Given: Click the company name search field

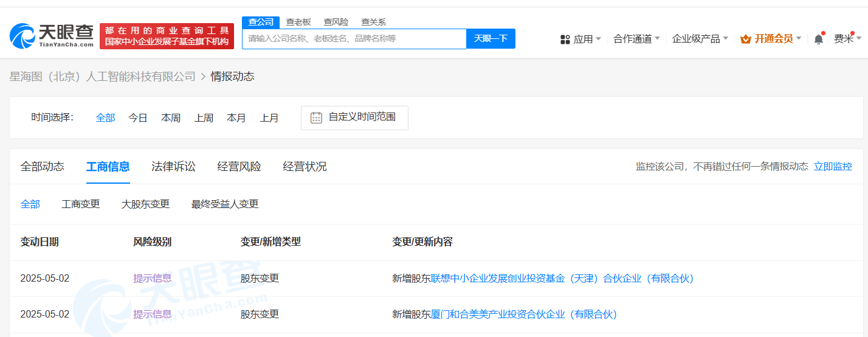Looking at the screenshot, I should point(354,39).
